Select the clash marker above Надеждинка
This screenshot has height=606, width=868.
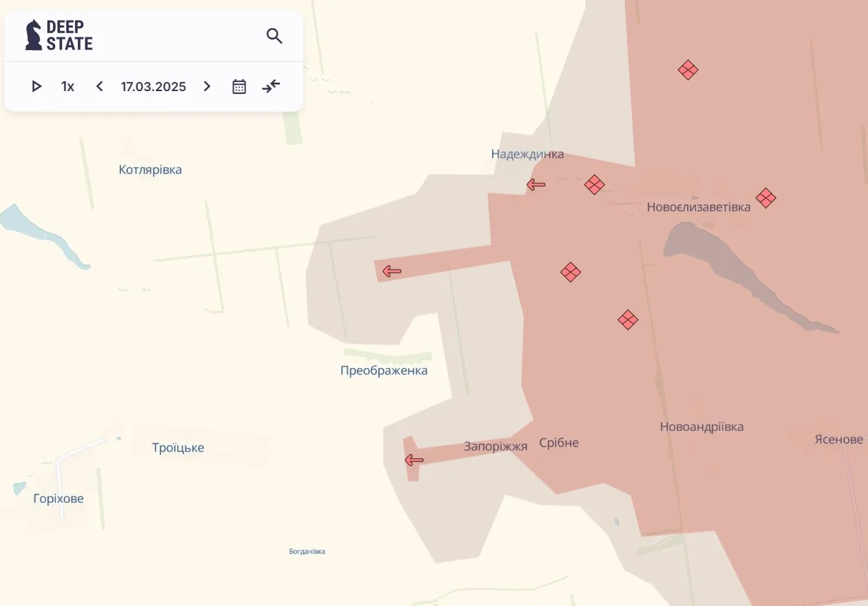(594, 184)
